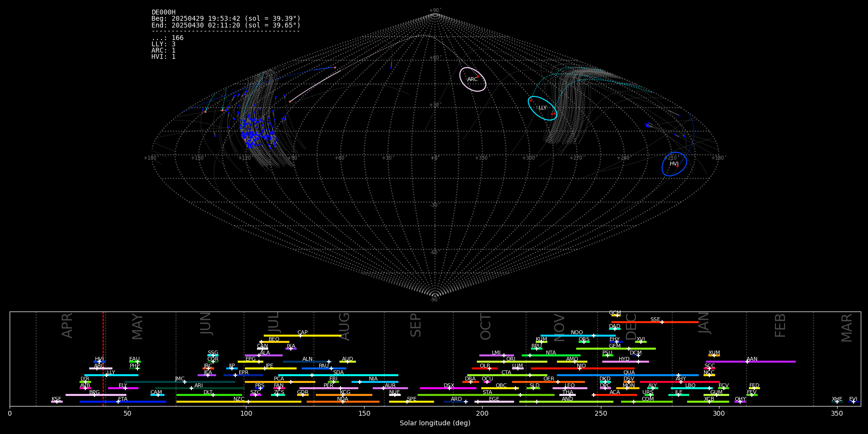This screenshot has width=868, height=434.
Task: Click the KSE shower label
Action: tap(56, 399)
